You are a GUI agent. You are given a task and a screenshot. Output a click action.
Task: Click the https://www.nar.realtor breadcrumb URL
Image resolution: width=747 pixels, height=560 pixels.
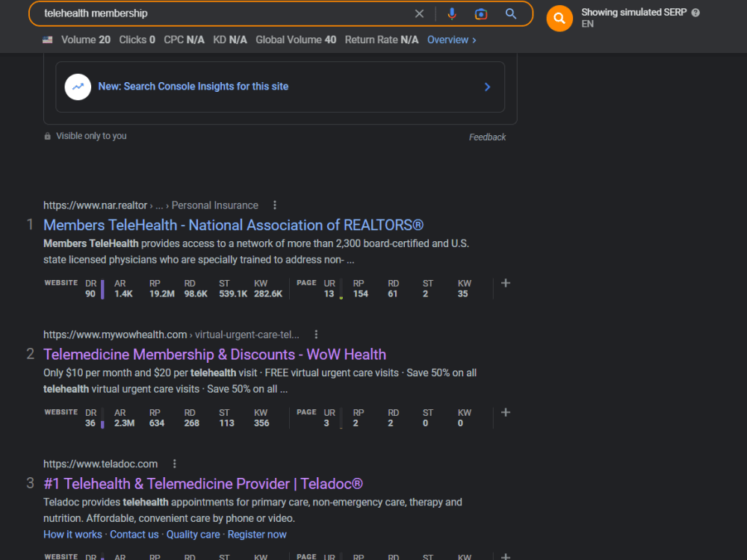click(x=96, y=205)
